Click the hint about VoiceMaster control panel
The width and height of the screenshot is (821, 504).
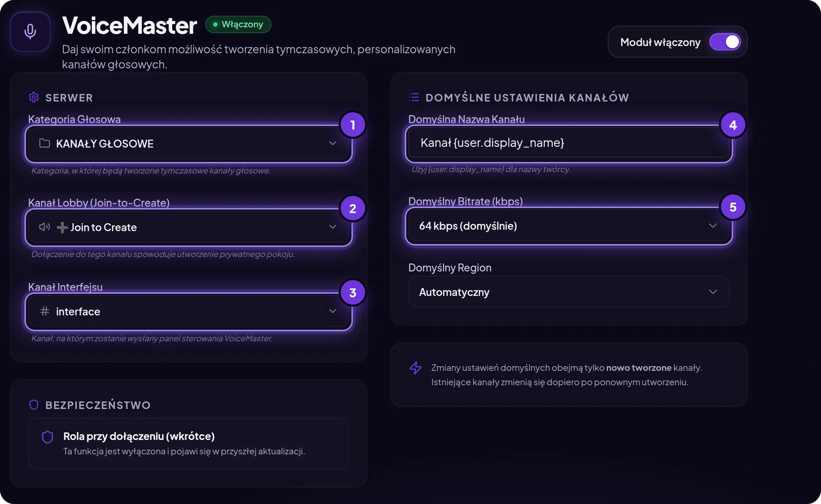pyautogui.click(x=152, y=338)
